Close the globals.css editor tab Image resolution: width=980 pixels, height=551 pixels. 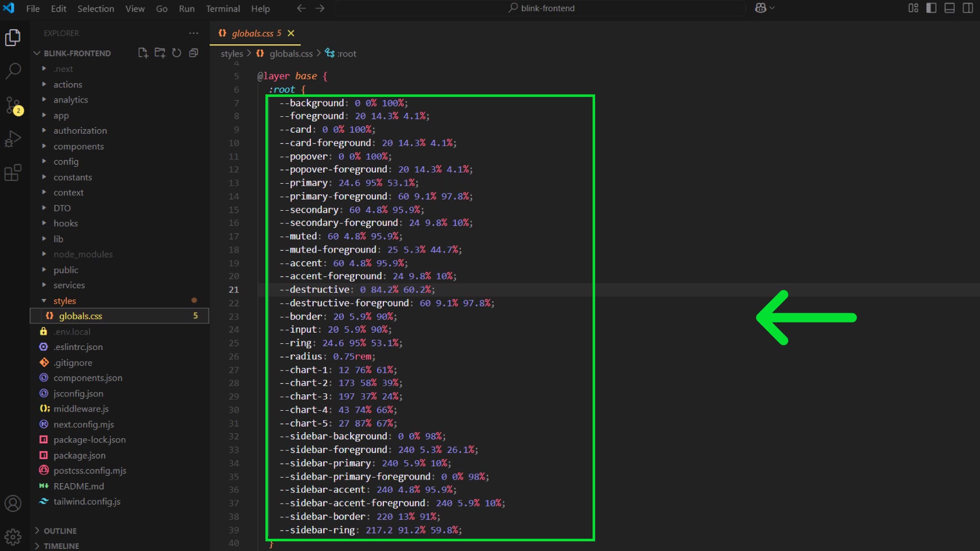point(291,33)
